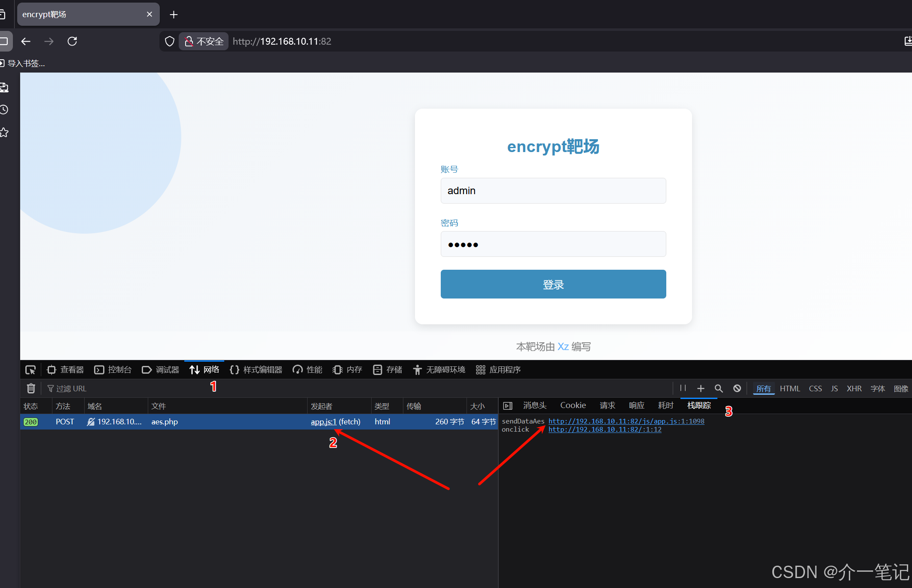912x588 pixels.
Task: Click the app.js:1 initiator link
Action: 323,422
